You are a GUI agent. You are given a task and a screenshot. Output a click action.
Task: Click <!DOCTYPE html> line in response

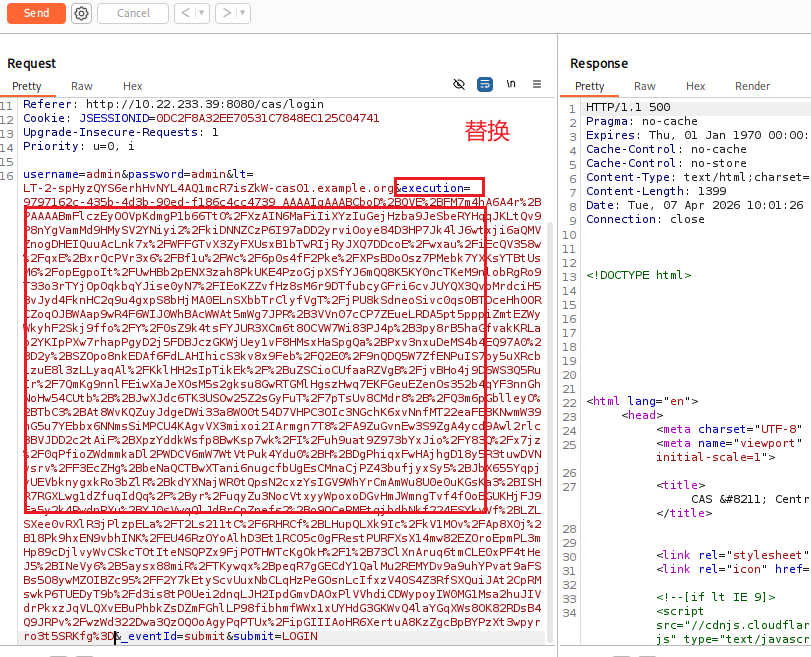pyautogui.click(x=638, y=275)
